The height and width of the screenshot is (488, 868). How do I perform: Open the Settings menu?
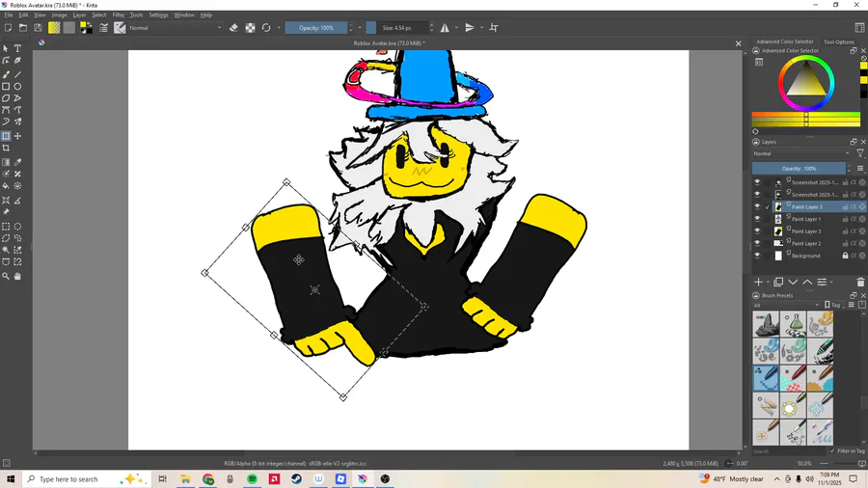158,14
